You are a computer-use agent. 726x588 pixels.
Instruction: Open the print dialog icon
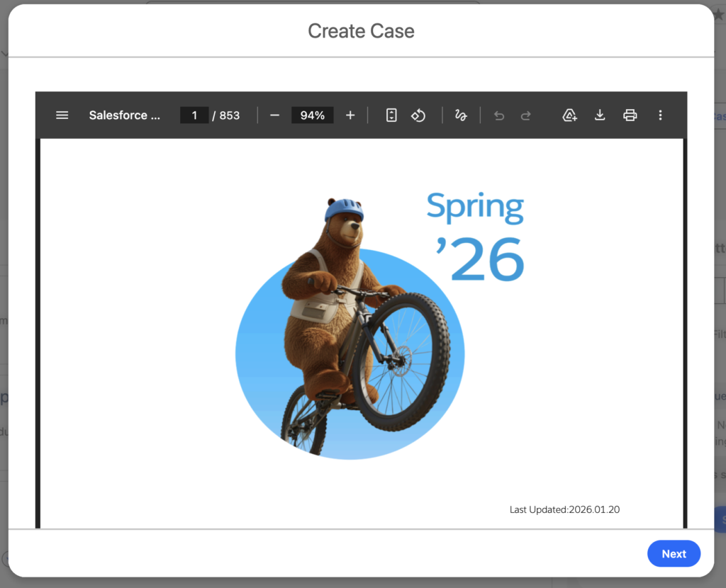(630, 115)
